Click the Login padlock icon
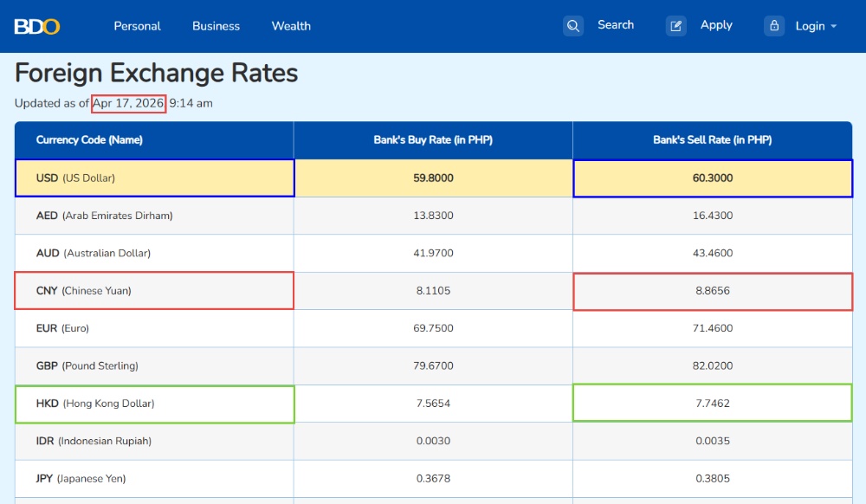Image resolution: width=866 pixels, height=504 pixels. [x=774, y=26]
